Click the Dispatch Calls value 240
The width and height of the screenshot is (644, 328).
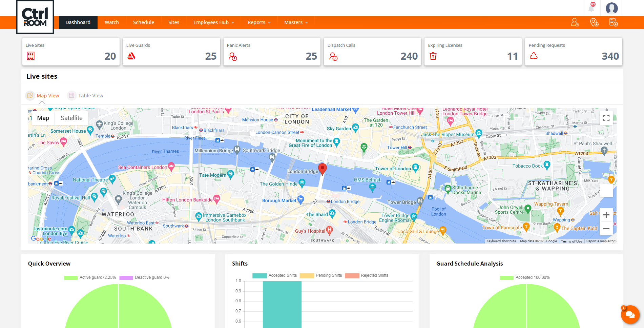click(x=409, y=56)
